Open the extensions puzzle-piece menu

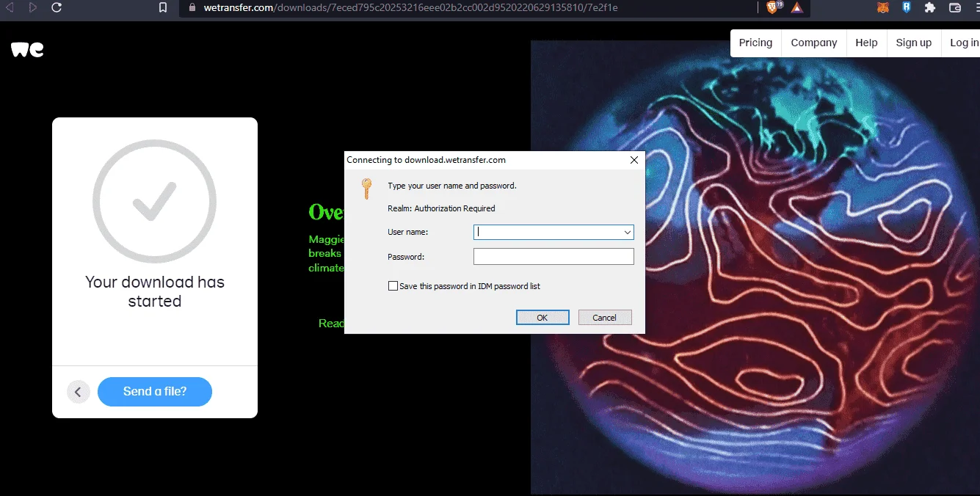point(930,7)
